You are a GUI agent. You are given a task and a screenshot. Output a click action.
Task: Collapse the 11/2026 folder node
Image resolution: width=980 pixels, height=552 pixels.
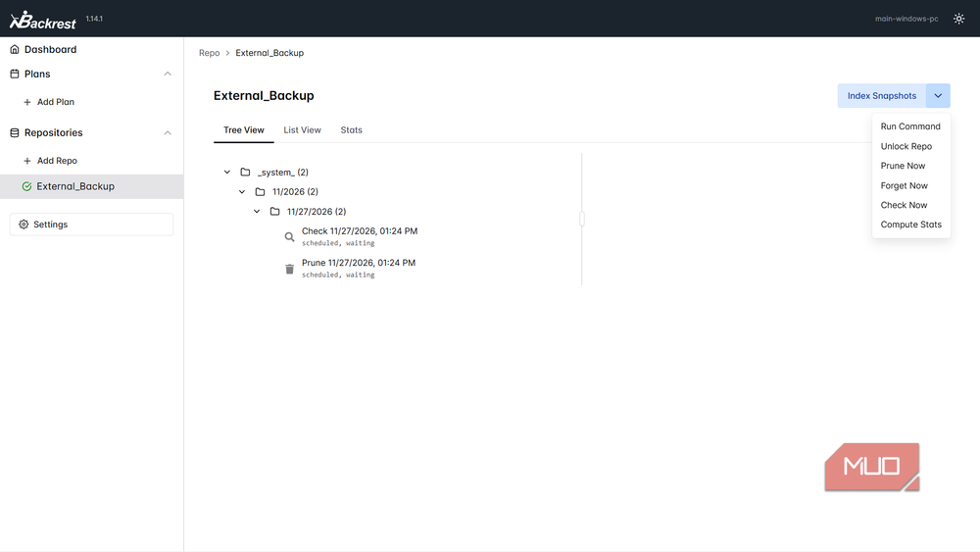(242, 192)
